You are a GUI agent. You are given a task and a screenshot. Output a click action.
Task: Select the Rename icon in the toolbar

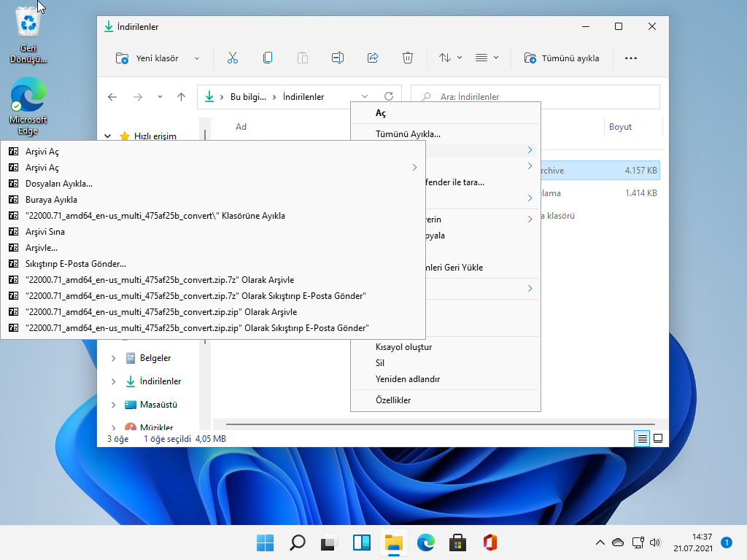(x=338, y=58)
